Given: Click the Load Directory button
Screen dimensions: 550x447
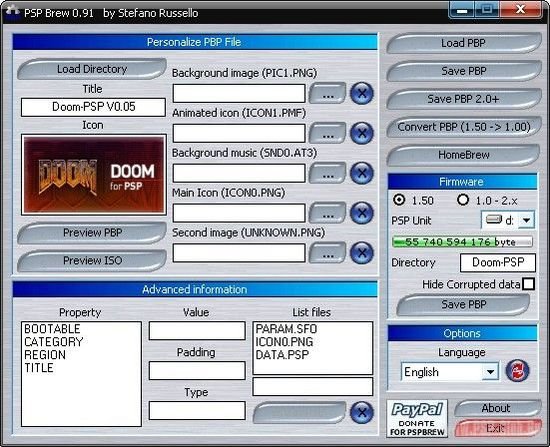Looking at the screenshot, I should pos(92,69).
